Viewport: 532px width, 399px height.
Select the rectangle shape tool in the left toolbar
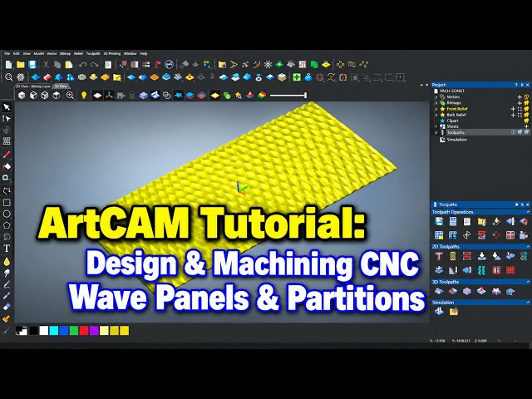[7, 203]
